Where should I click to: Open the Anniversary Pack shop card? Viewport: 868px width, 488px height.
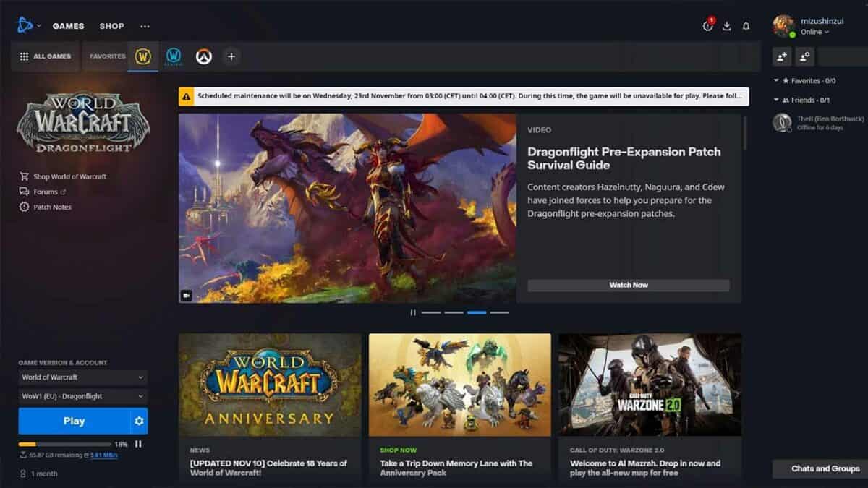coord(459,408)
